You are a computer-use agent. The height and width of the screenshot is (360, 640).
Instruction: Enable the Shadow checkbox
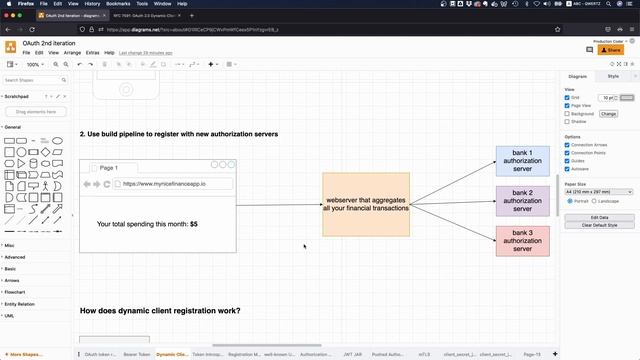567,122
